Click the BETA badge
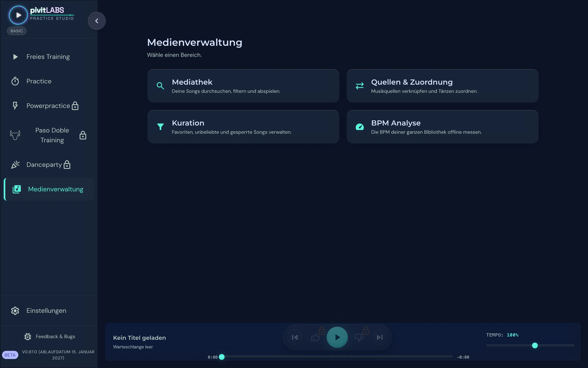The height and width of the screenshot is (368, 588). 10,355
